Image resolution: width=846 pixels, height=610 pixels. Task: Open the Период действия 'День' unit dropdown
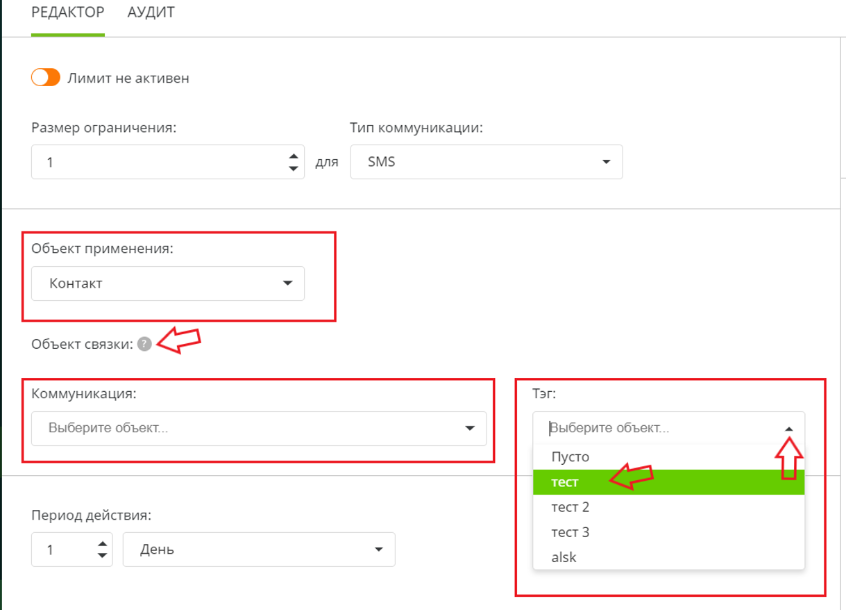pyautogui.click(x=259, y=549)
